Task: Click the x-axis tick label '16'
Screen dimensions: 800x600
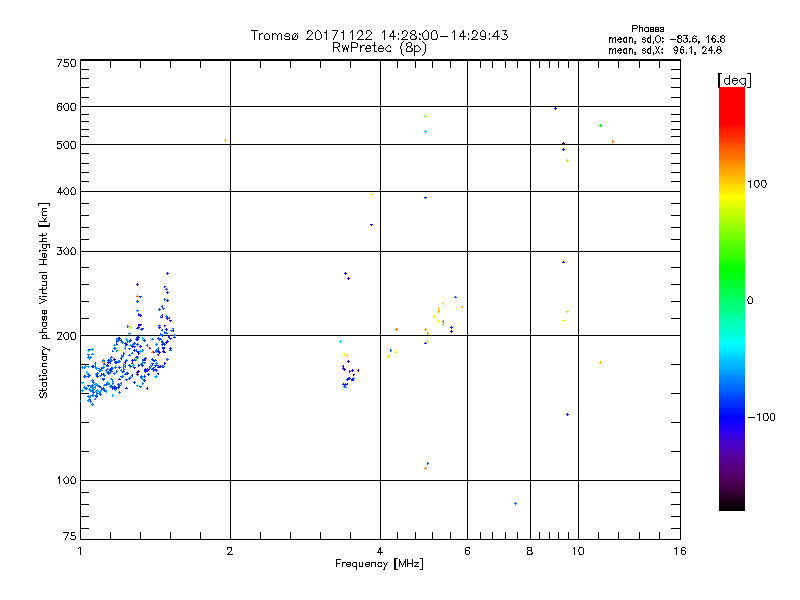Action: tap(680, 551)
